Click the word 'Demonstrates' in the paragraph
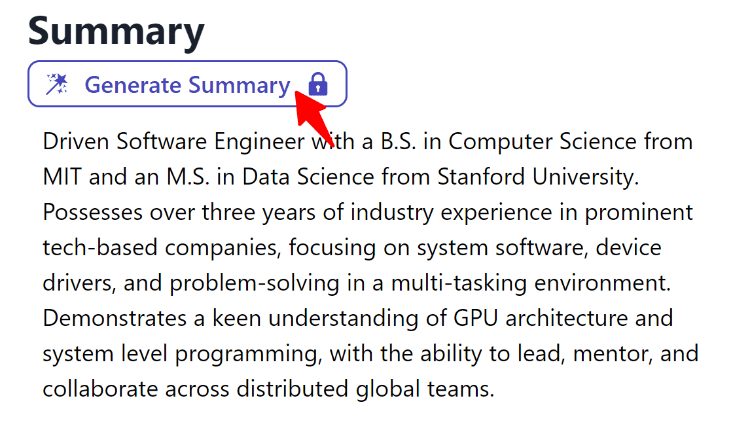The image size is (750, 424). pos(114,319)
